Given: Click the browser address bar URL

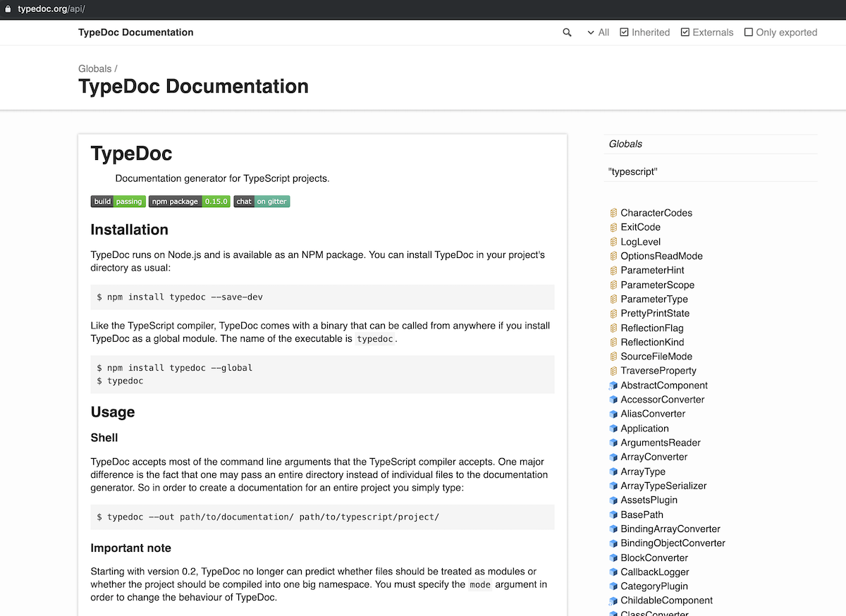Looking at the screenshot, I should click(51, 9).
